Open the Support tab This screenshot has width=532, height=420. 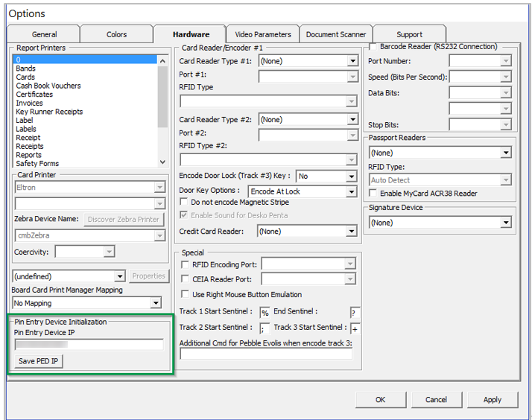(x=410, y=34)
